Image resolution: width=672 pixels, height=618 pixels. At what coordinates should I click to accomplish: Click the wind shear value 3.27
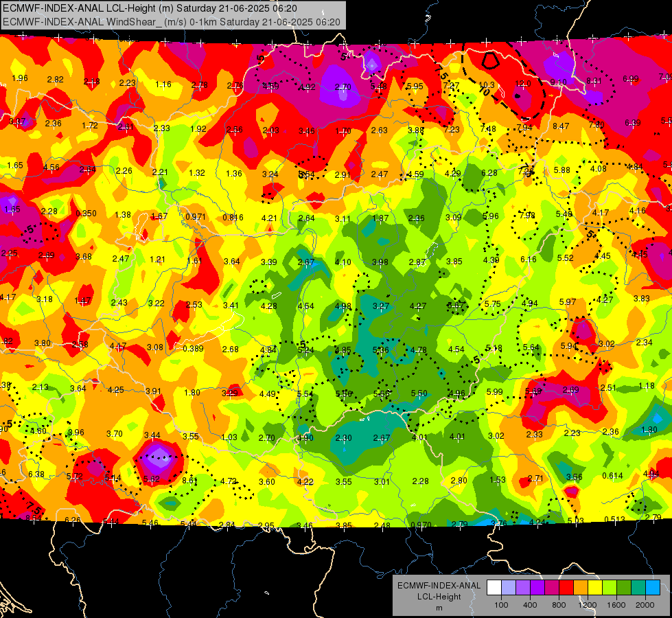click(x=381, y=306)
